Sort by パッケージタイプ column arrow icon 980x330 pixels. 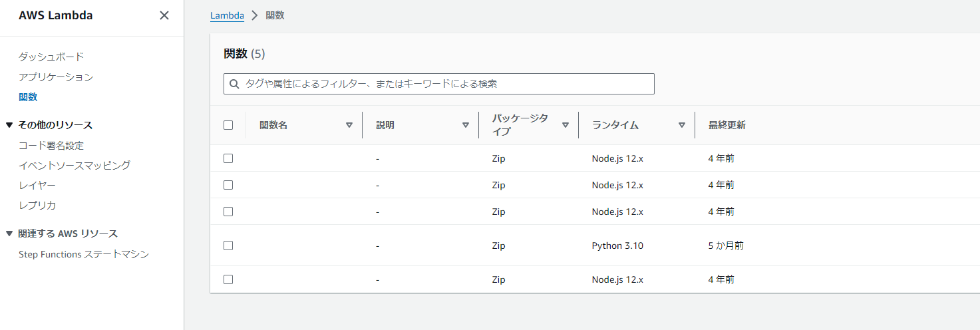(x=566, y=125)
